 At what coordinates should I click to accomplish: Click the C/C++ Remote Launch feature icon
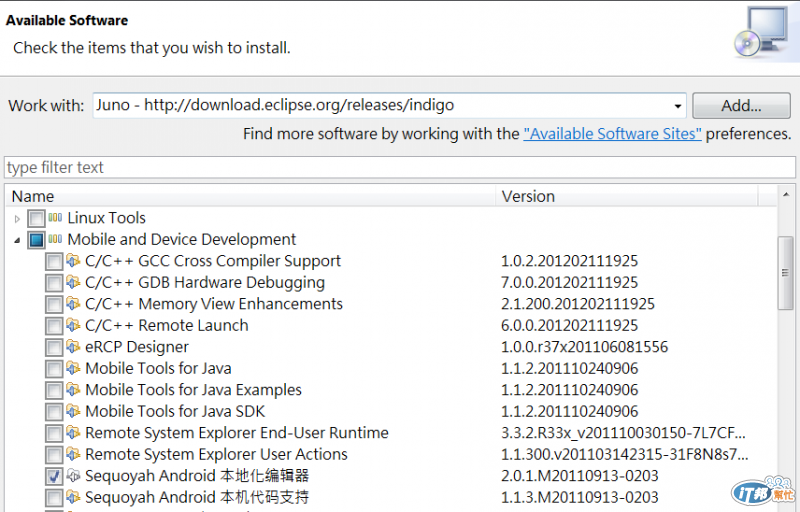[73, 326]
